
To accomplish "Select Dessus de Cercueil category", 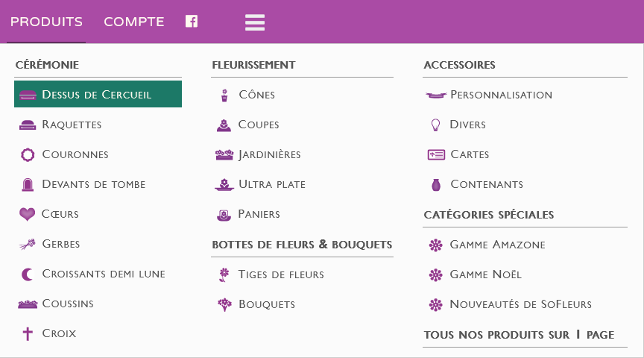I will tap(97, 95).
